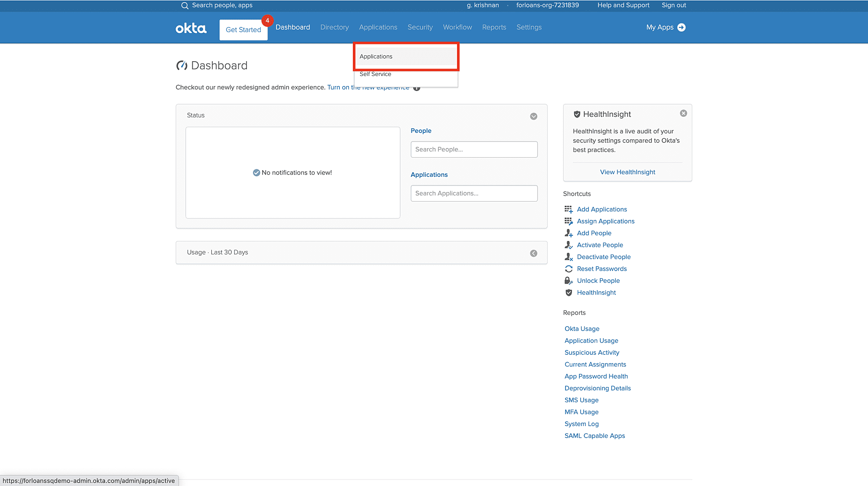The height and width of the screenshot is (486, 868).
Task: Click the Okta logo
Action: [x=191, y=29]
